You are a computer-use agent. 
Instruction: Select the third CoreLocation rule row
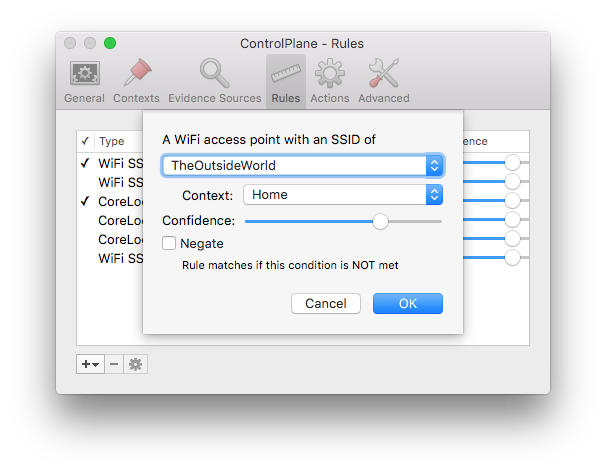(110, 239)
